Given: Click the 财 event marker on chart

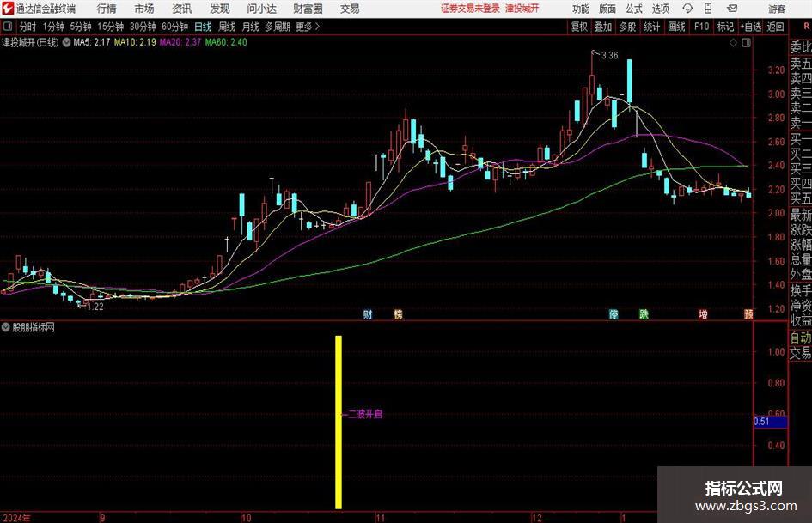Looking at the screenshot, I should 368,313.
